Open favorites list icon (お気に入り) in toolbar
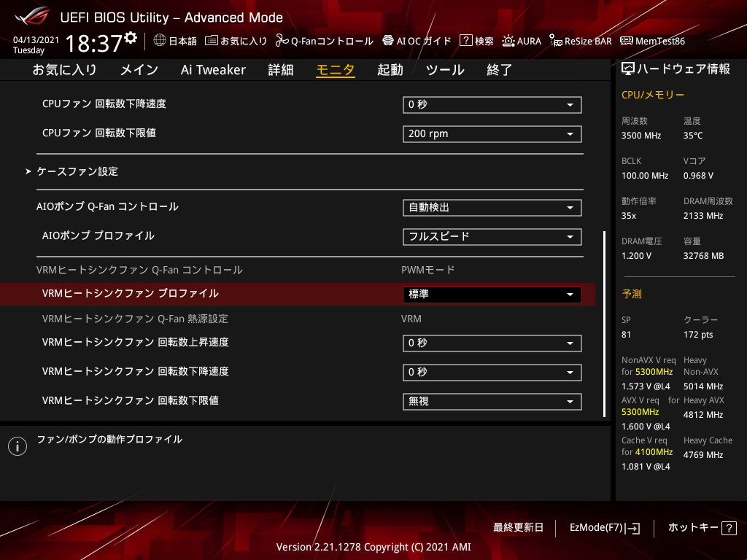Screen dimensions: 747x560 211,41
